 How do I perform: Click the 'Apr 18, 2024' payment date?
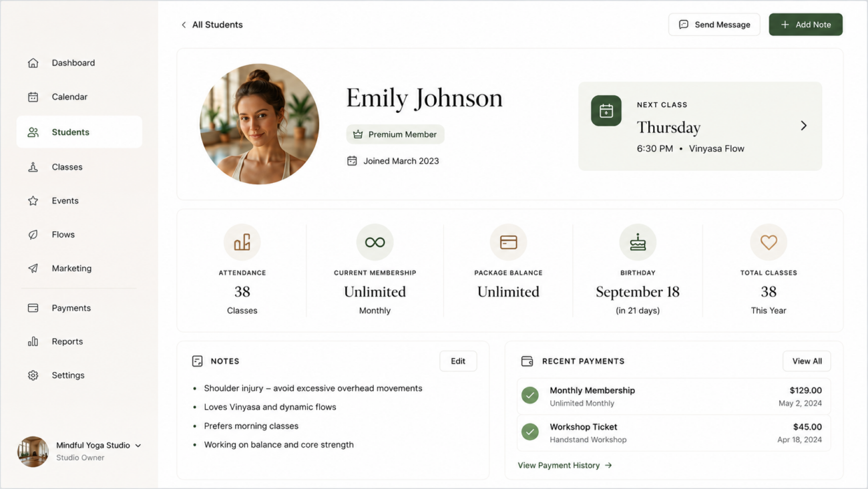click(x=799, y=440)
